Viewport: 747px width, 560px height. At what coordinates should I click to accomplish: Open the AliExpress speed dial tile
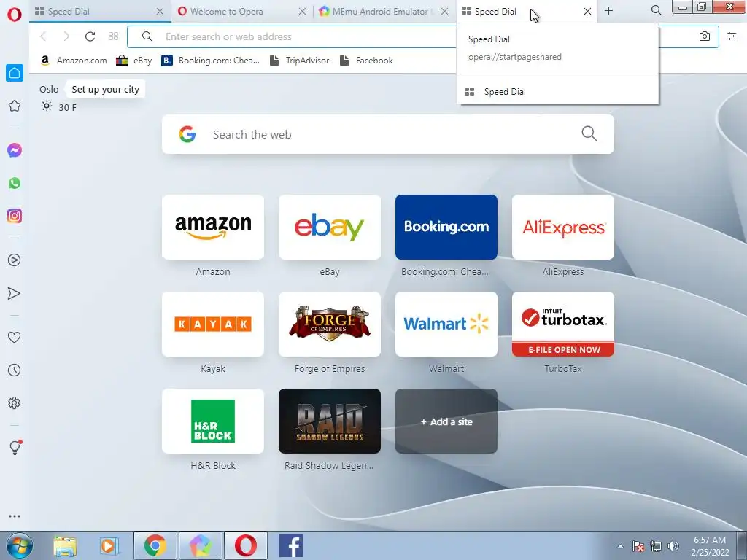[x=563, y=227]
